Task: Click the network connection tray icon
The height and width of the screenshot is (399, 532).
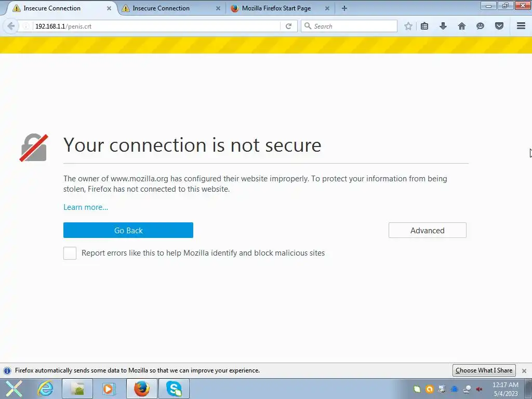Action: [x=467, y=389]
